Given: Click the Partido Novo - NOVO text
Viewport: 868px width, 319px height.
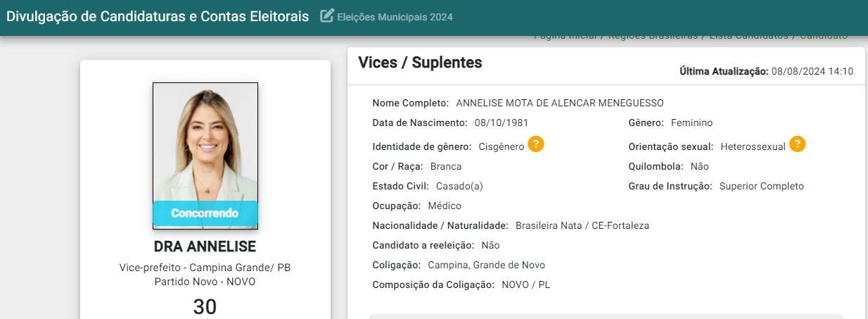Looking at the screenshot, I should click(x=205, y=282).
